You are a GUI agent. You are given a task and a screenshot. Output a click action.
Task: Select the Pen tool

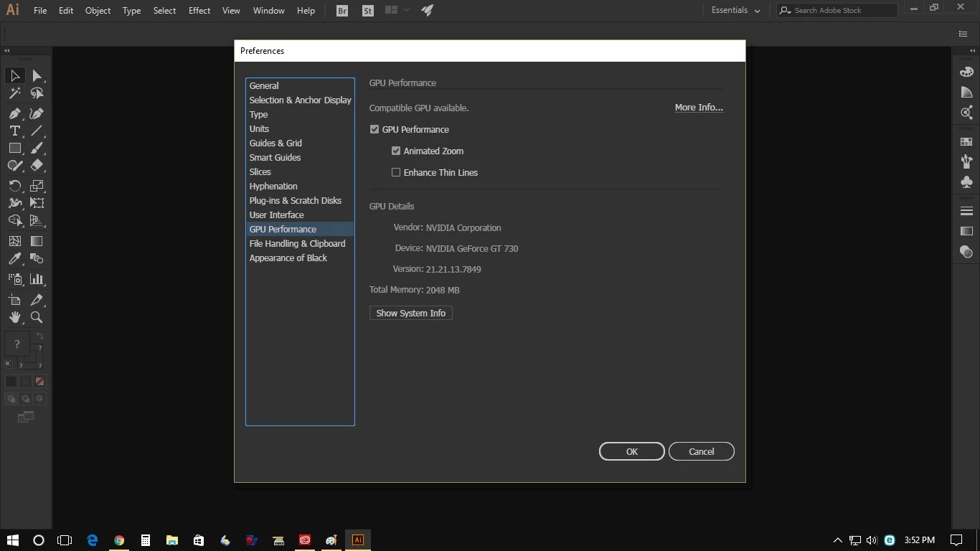[x=15, y=113]
